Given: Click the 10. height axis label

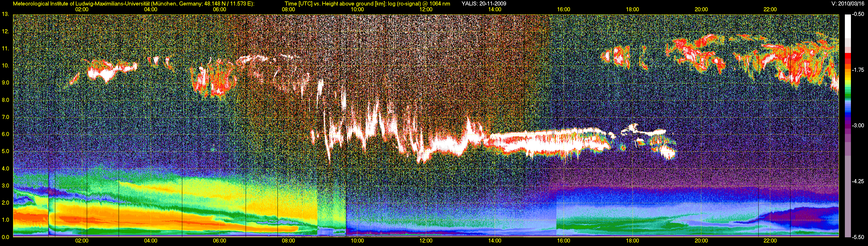Looking at the screenshot, I should click(x=5, y=65).
